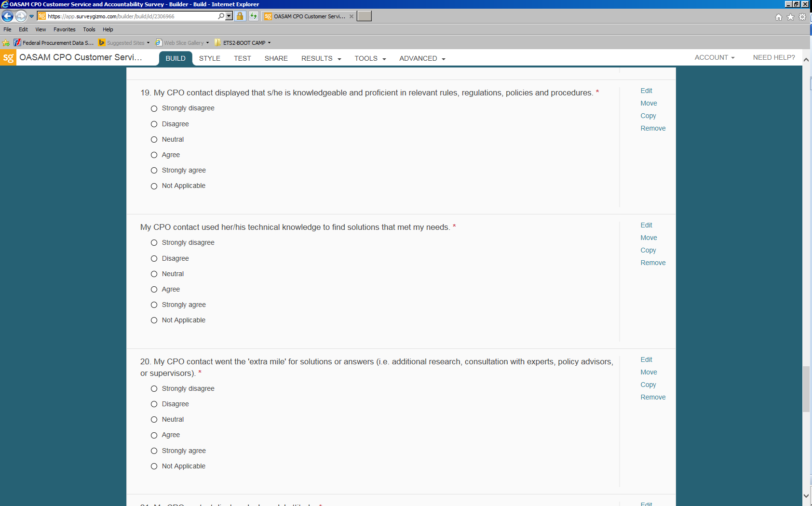Expand the Web Slice Gallery favorites item
812x506 pixels.
(x=182, y=43)
